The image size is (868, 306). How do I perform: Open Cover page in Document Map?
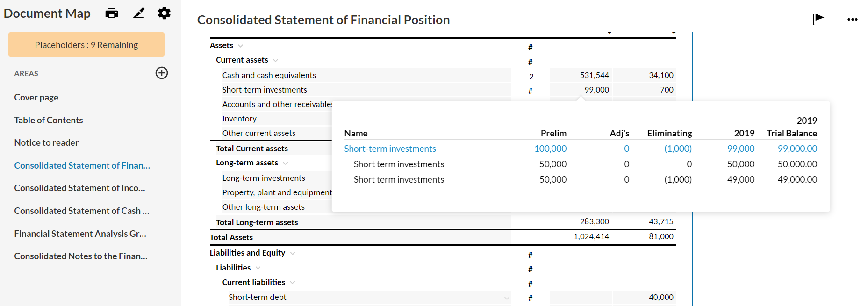[36, 97]
